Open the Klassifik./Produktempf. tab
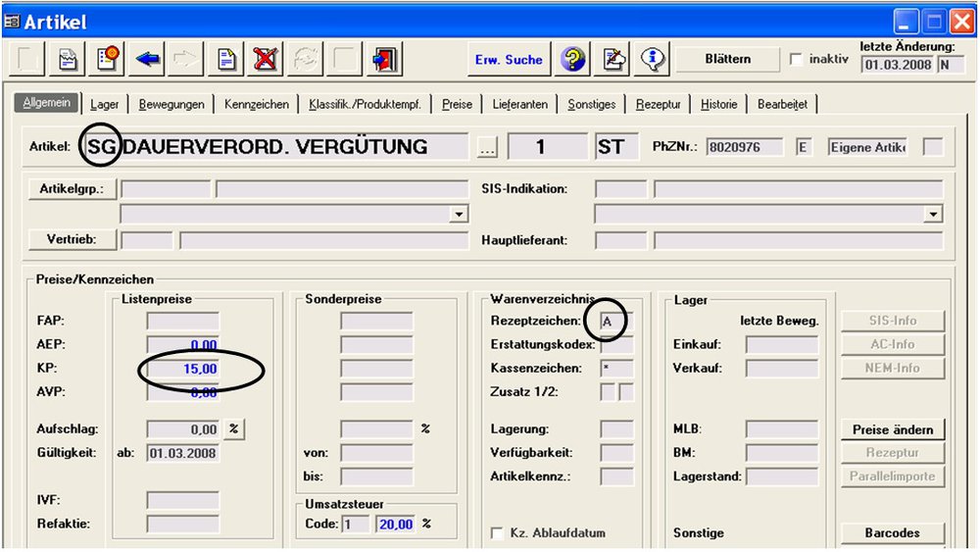The width and height of the screenshot is (980, 552). click(x=365, y=104)
